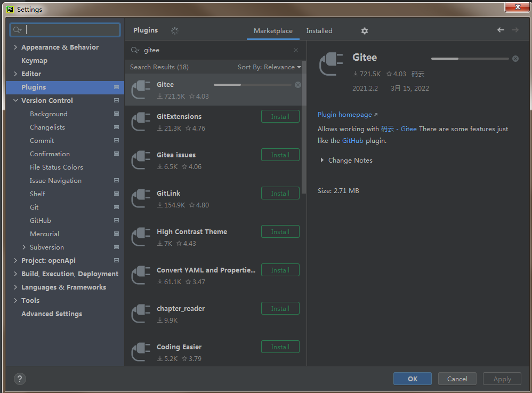
Task: Open the Plugin homepage link
Action: (x=348, y=115)
